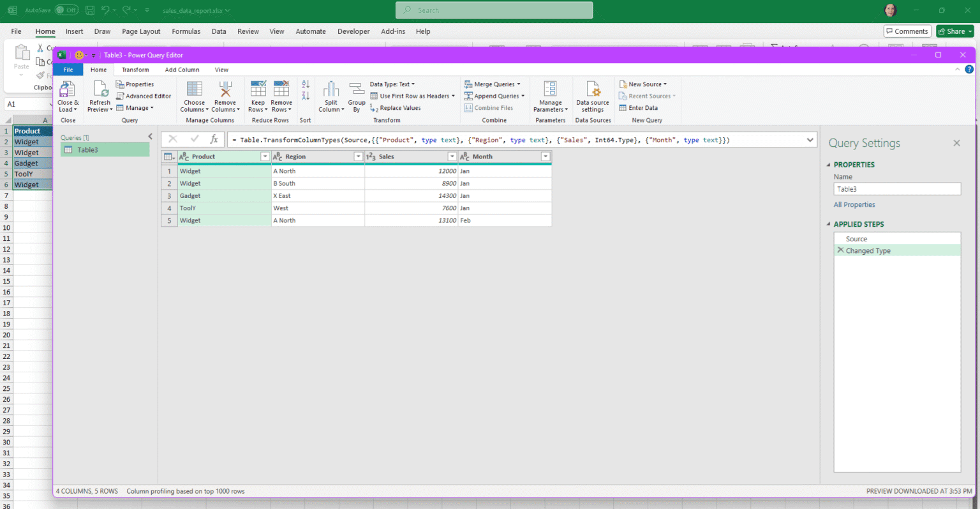The width and height of the screenshot is (980, 509).
Task: Open the Group By dialog
Action: [x=356, y=96]
